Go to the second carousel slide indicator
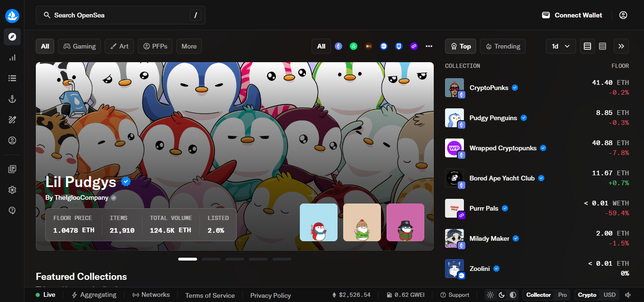 (x=211, y=259)
